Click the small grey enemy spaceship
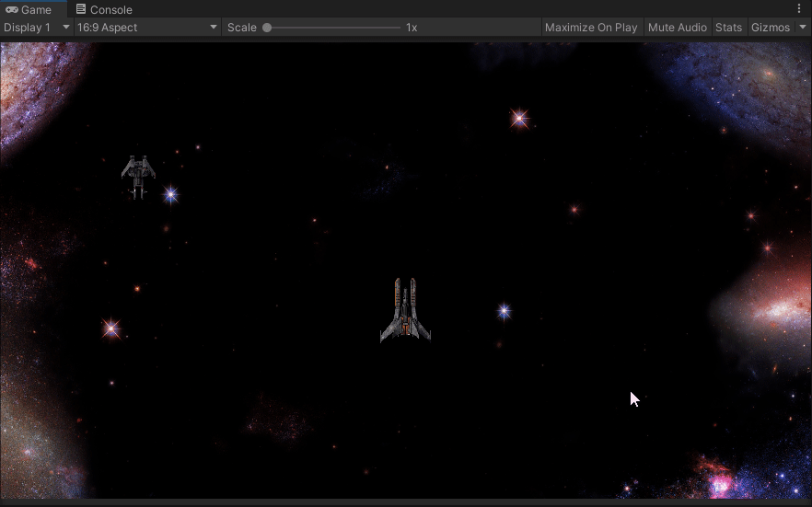 [138, 177]
